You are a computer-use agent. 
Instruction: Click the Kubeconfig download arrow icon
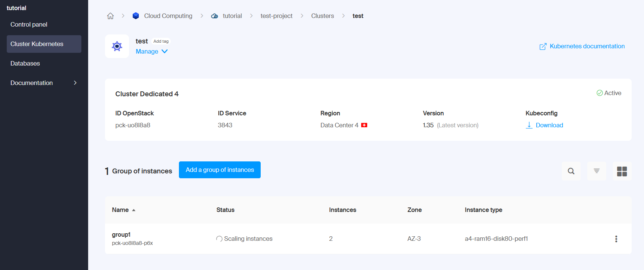(x=529, y=125)
